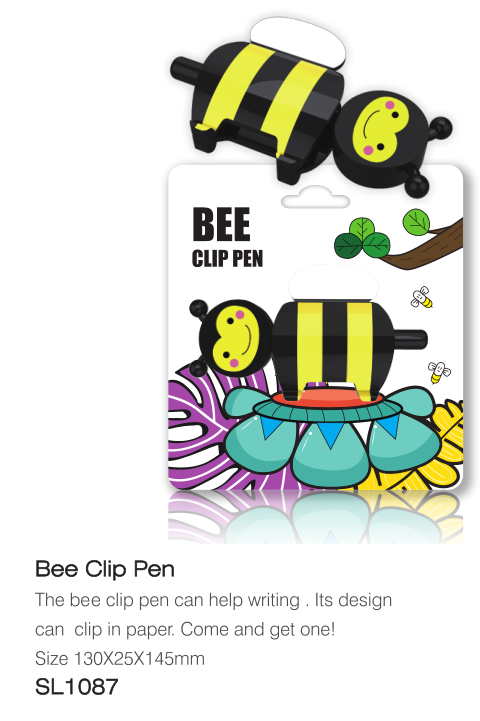Click the green three-leaf clover illustration
This screenshot has width=480, height=721.
click(x=362, y=238)
